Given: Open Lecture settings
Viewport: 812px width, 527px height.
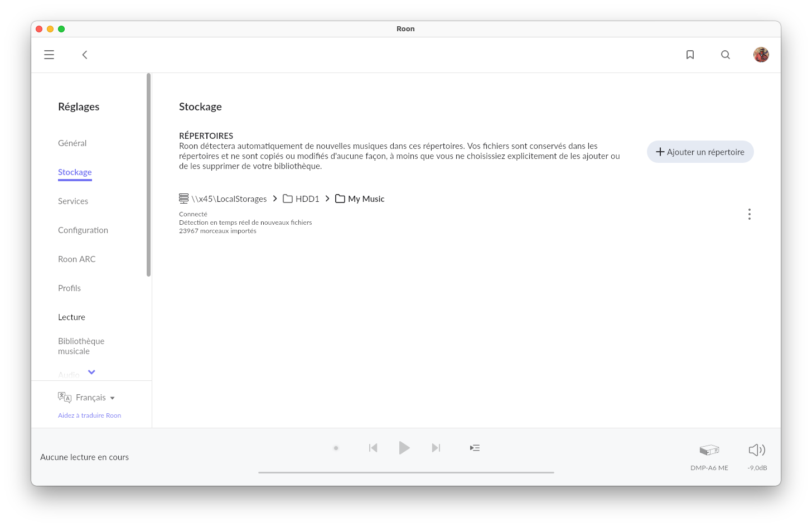Looking at the screenshot, I should point(71,317).
